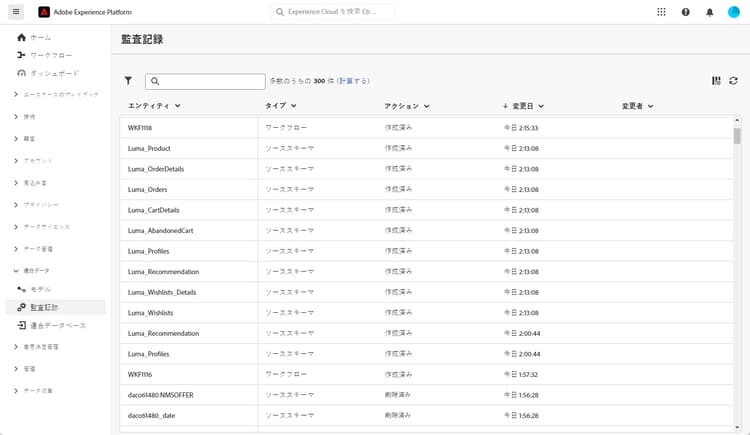
Task: Toggle the hamburger navigation menu
Action: [x=16, y=12]
